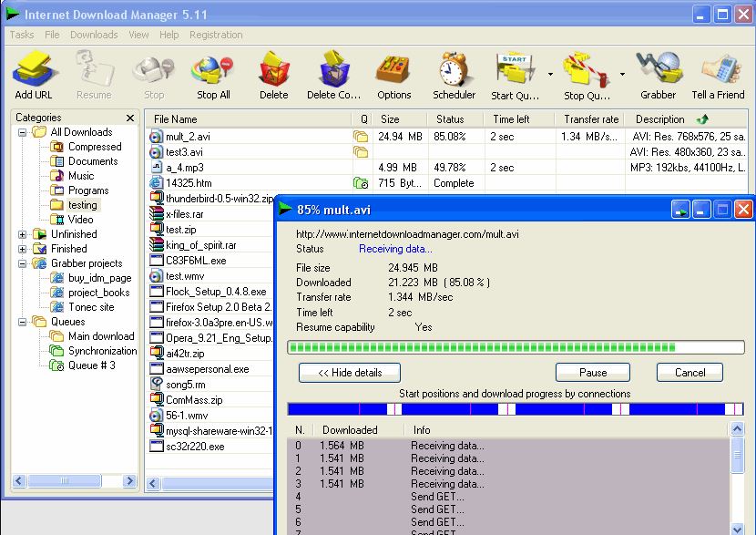Click the blue connections progress bar
The width and height of the screenshot is (756, 535).
516,409
